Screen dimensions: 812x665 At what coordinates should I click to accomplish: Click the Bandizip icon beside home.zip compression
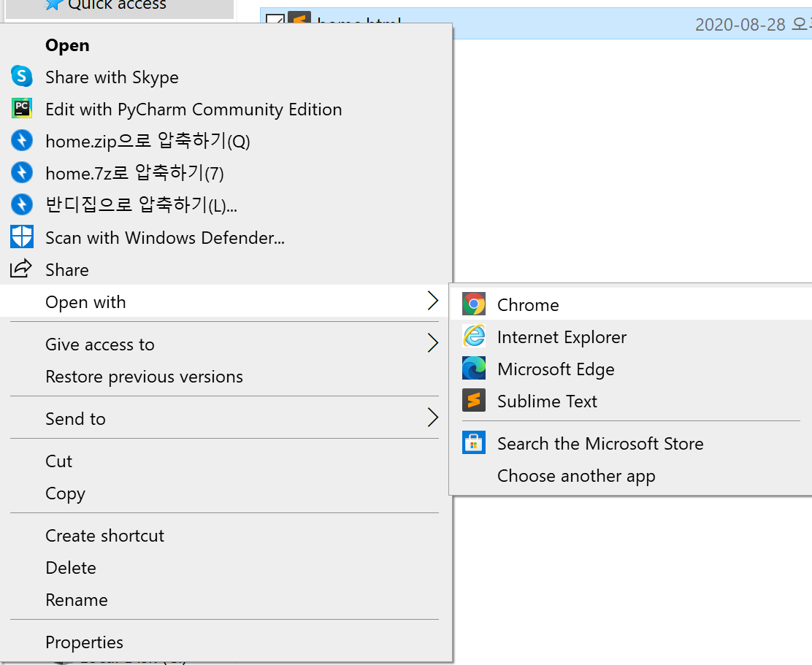22,141
